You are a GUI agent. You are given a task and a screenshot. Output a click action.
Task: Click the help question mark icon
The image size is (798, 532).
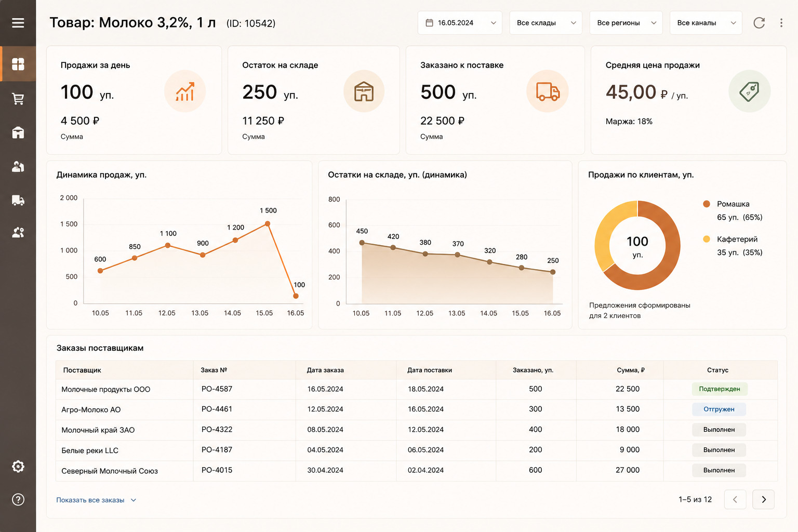(x=18, y=500)
